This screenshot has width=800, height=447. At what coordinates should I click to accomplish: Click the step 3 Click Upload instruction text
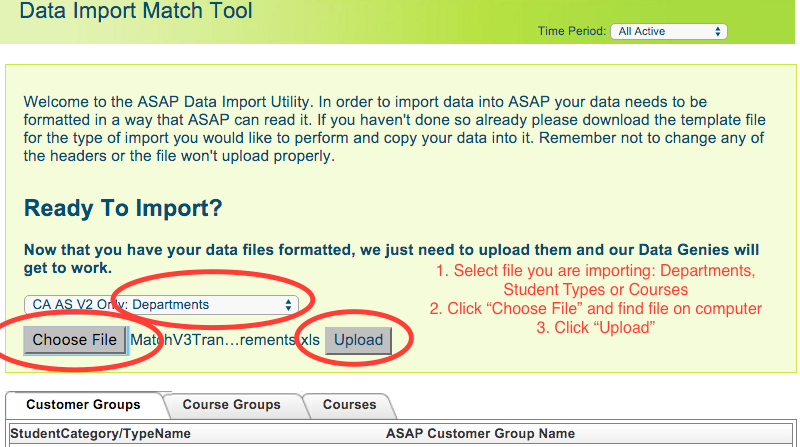point(595,328)
